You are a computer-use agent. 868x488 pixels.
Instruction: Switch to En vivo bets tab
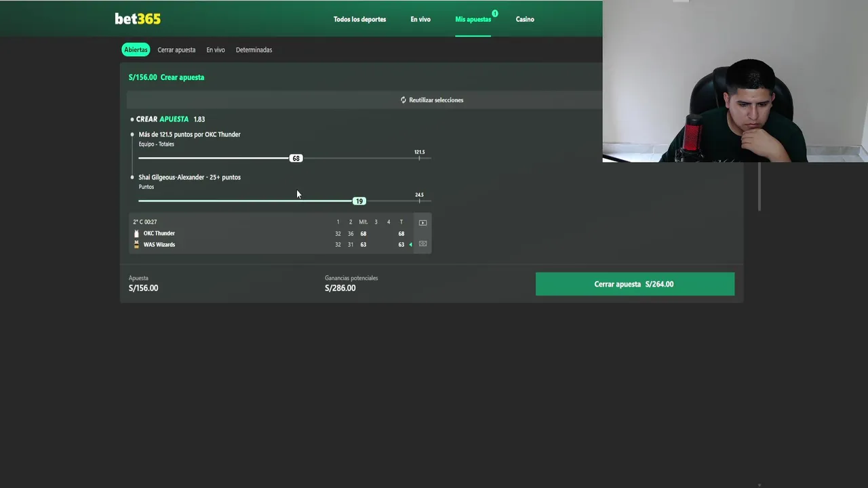point(216,49)
